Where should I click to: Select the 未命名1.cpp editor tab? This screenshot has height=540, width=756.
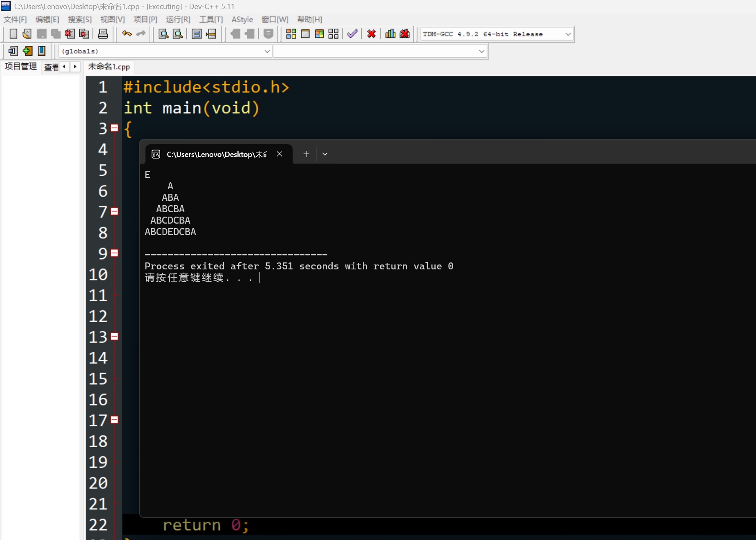coord(109,67)
